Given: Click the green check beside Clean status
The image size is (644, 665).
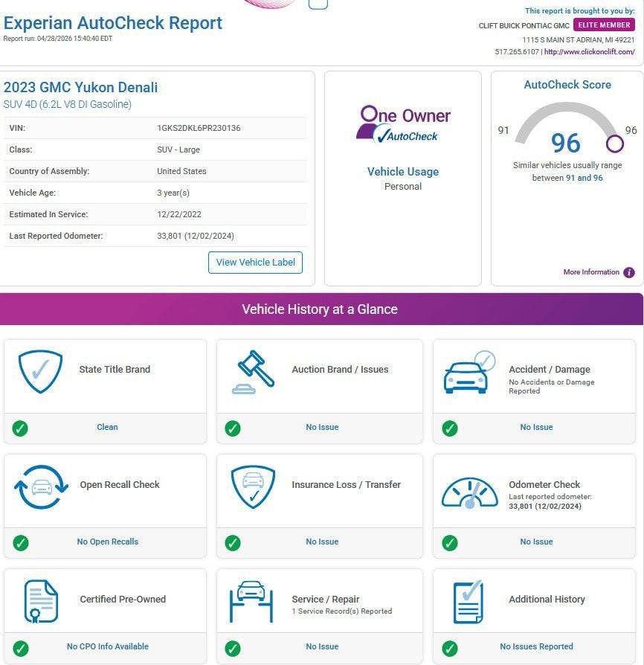Looking at the screenshot, I should (21, 428).
